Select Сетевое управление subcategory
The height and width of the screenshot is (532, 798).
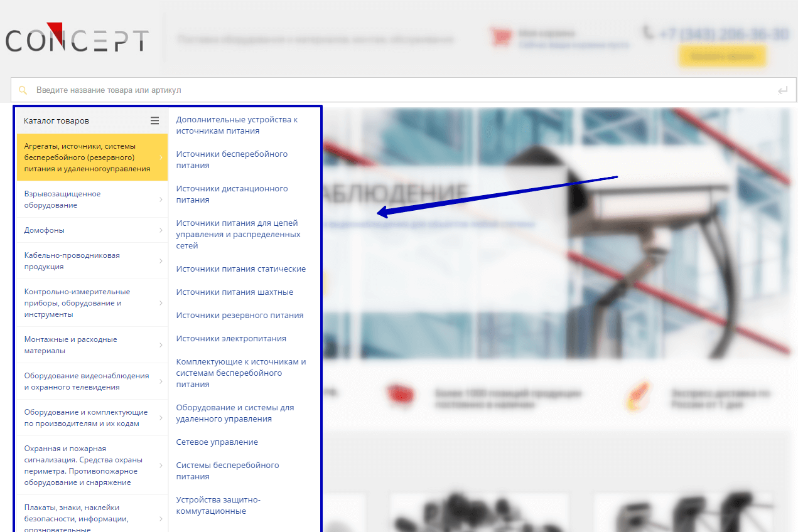(217, 442)
